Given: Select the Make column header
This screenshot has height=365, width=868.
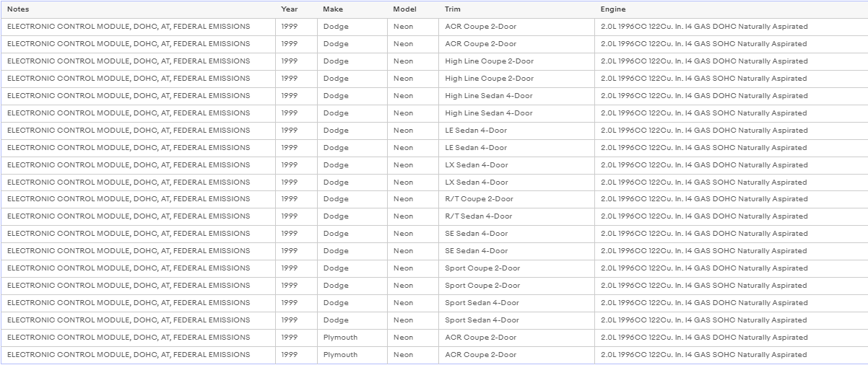Looking at the screenshot, I should click(x=352, y=9).
